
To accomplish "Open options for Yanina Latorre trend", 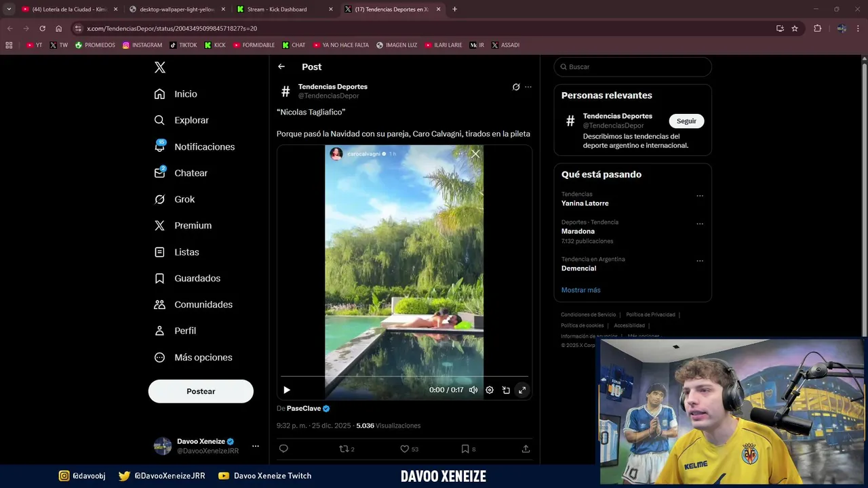I will click(700, 196).
